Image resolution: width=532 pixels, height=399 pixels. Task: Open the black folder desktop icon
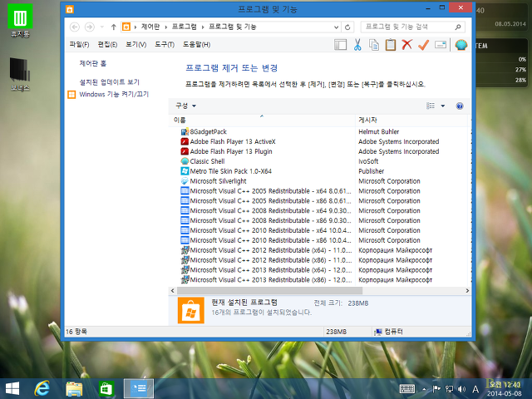20,74
